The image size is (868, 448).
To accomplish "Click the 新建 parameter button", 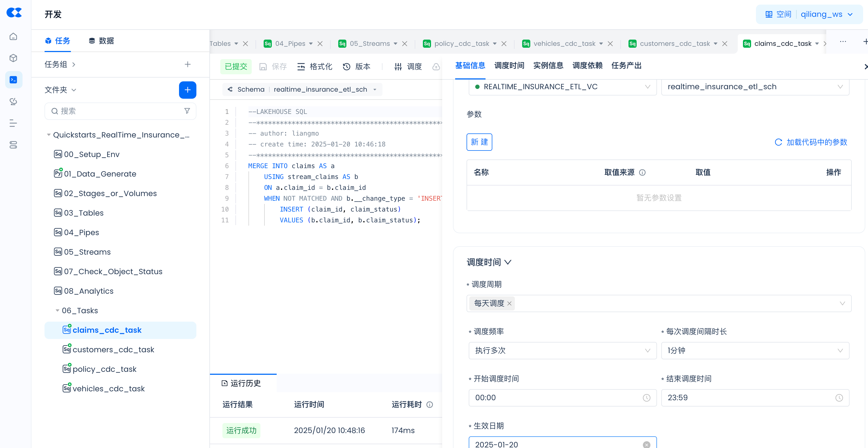I will (x=479, y=142).
